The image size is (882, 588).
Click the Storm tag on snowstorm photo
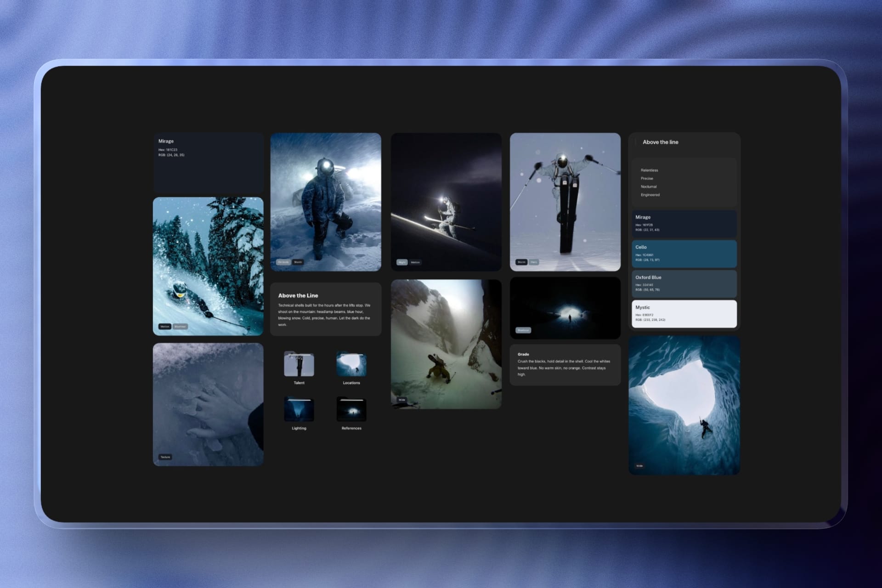[x=298, y=262]
